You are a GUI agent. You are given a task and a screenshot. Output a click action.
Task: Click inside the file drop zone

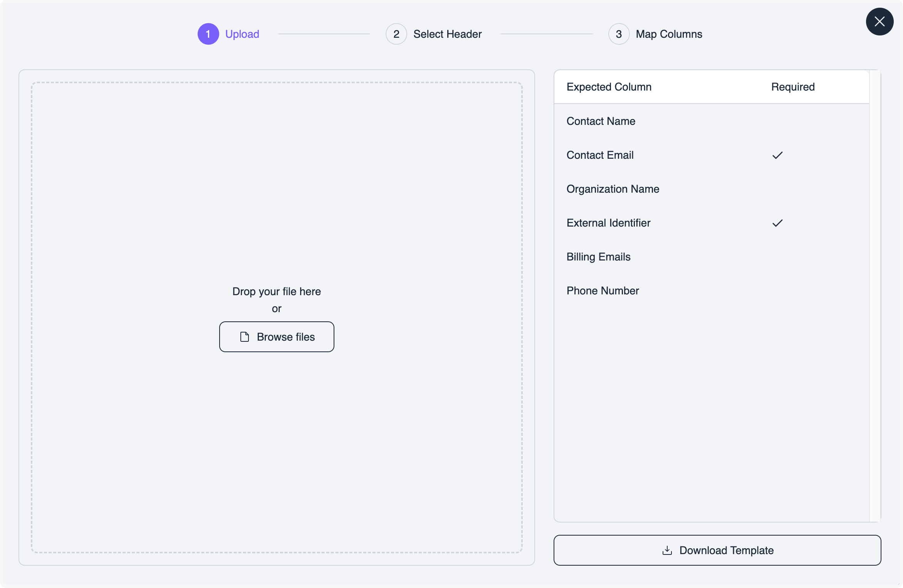click(277, 193)
